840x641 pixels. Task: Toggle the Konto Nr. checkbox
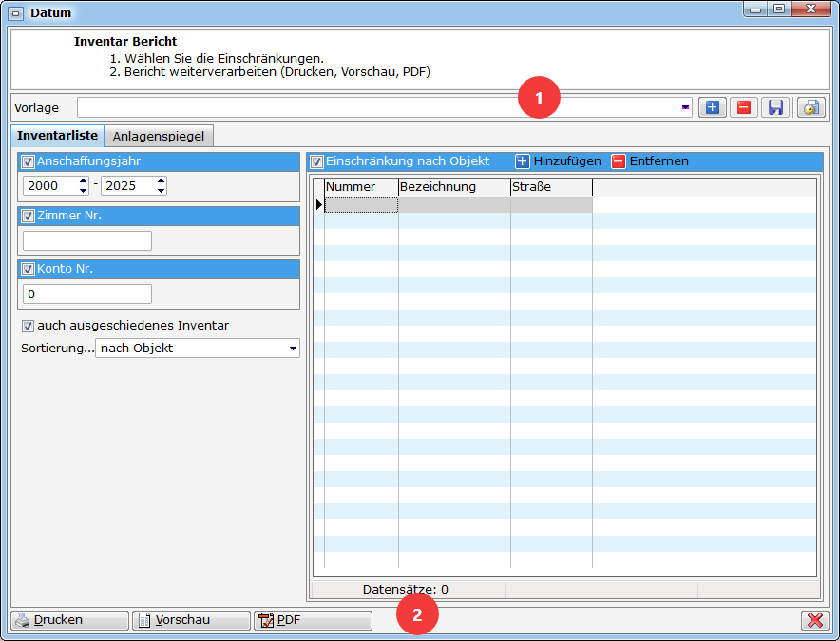click(x=28, y=269)
